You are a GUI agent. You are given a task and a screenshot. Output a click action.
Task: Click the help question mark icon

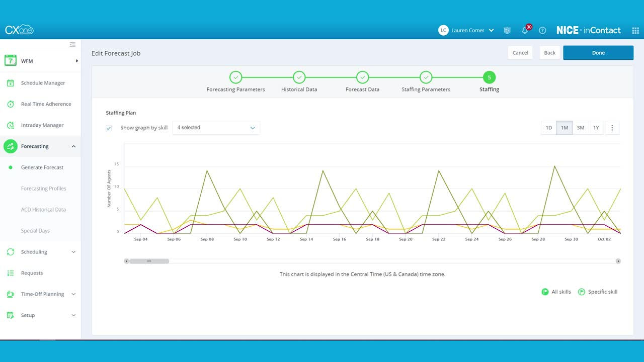pyautogui.click(x=542, y=31)
